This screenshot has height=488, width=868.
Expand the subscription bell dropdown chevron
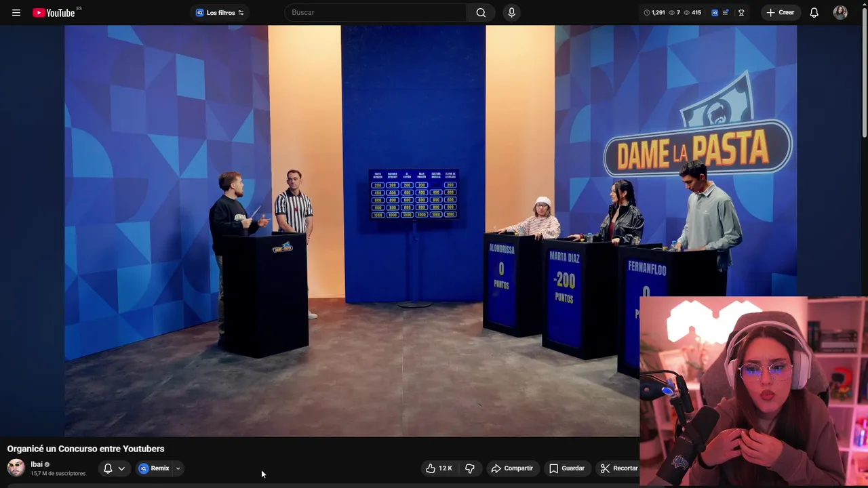pyautogui.click(x=121, y=468)
